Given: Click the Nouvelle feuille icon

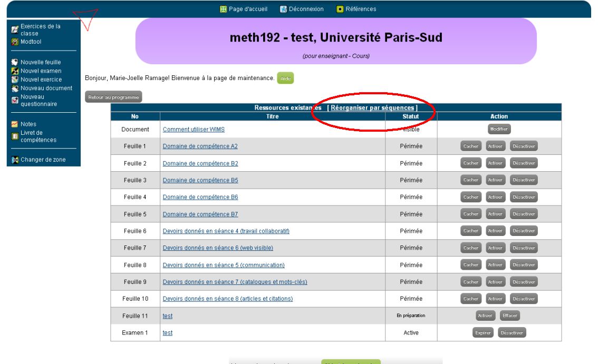Looking at the screenshot, I should pyautogui.click(x=15, y=62).
